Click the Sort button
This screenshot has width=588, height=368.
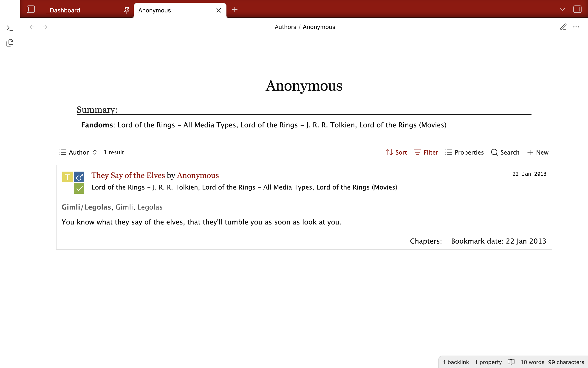click(x=396, y=152)
